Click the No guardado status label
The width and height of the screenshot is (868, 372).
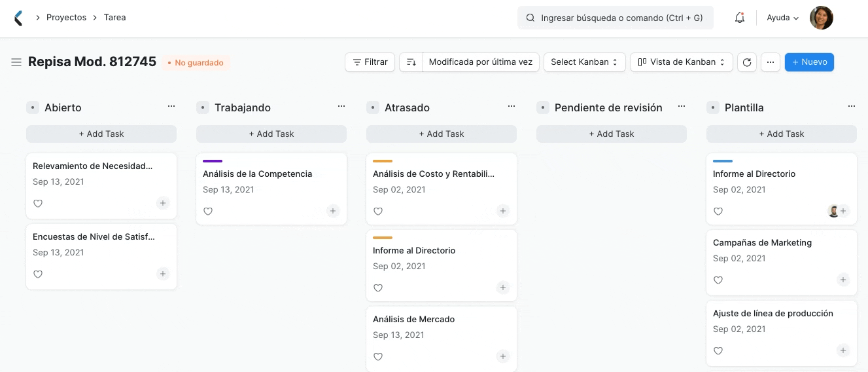point(196,63)
